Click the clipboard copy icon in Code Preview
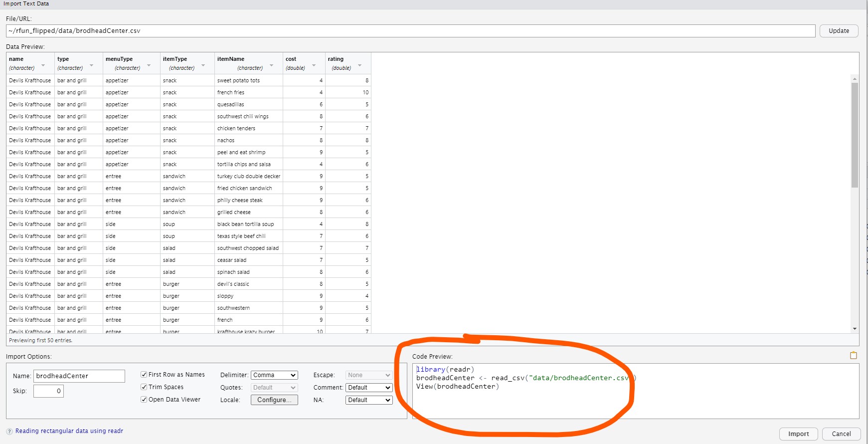 853,356
